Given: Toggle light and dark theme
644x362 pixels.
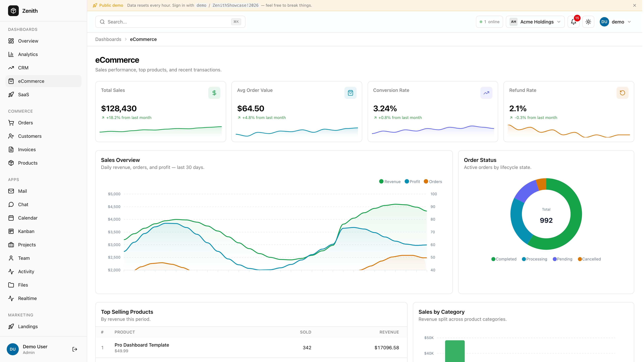Looking at the screenshot, I should click(x=588, y=22).
